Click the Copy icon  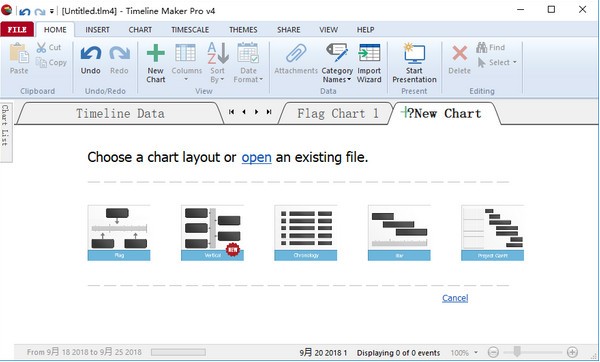click(41, 62)
